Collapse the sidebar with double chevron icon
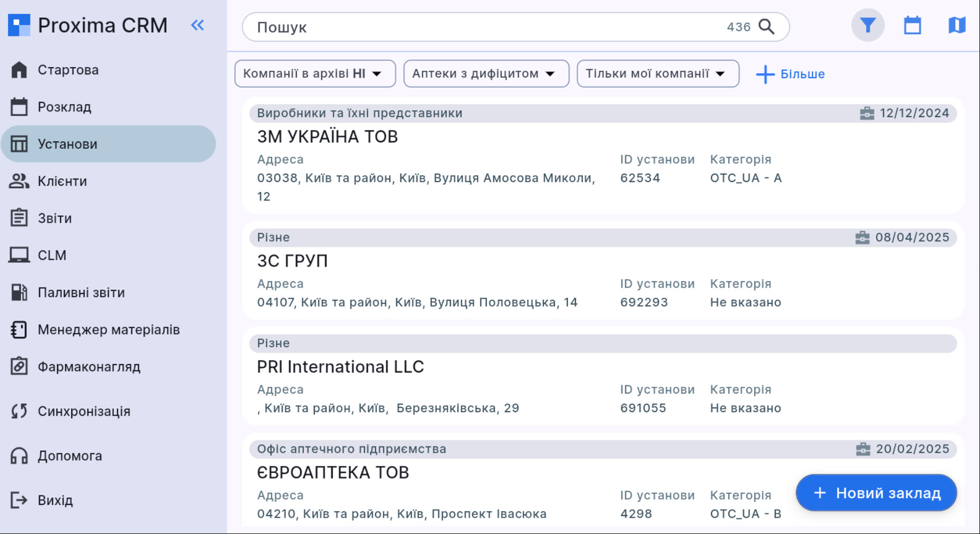 tap(197, 25)
